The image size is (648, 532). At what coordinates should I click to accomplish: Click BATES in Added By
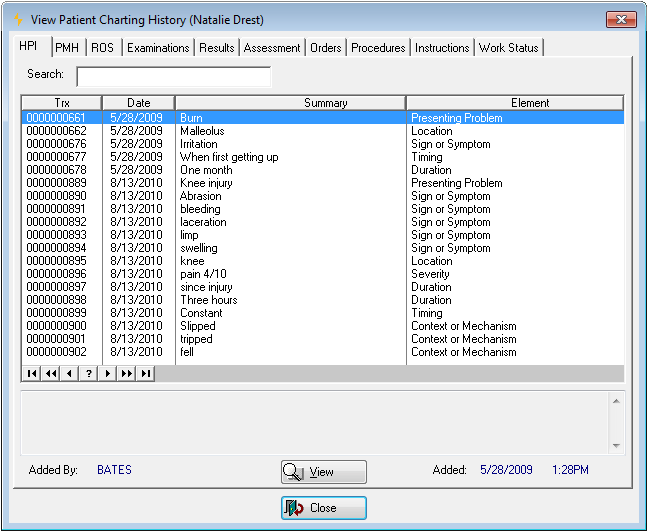click(x=114, y=470)
